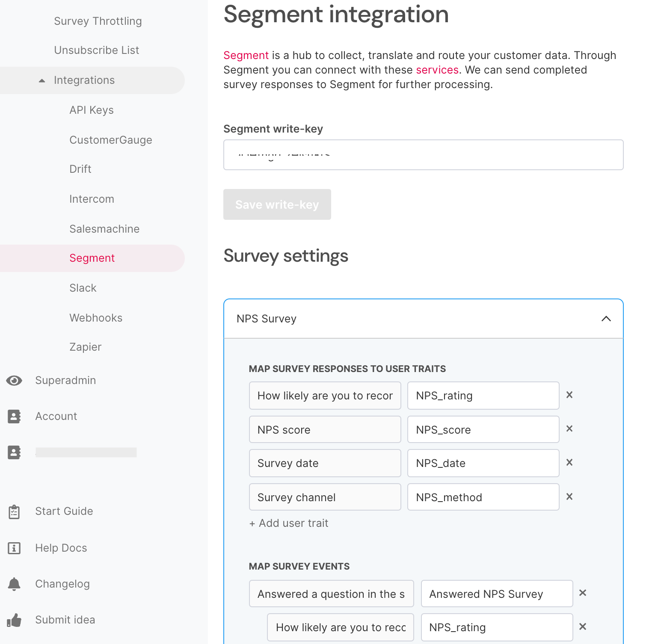Remove the NPS_method channel mapping
Screen dimensions: 664x644
(569, 496)
